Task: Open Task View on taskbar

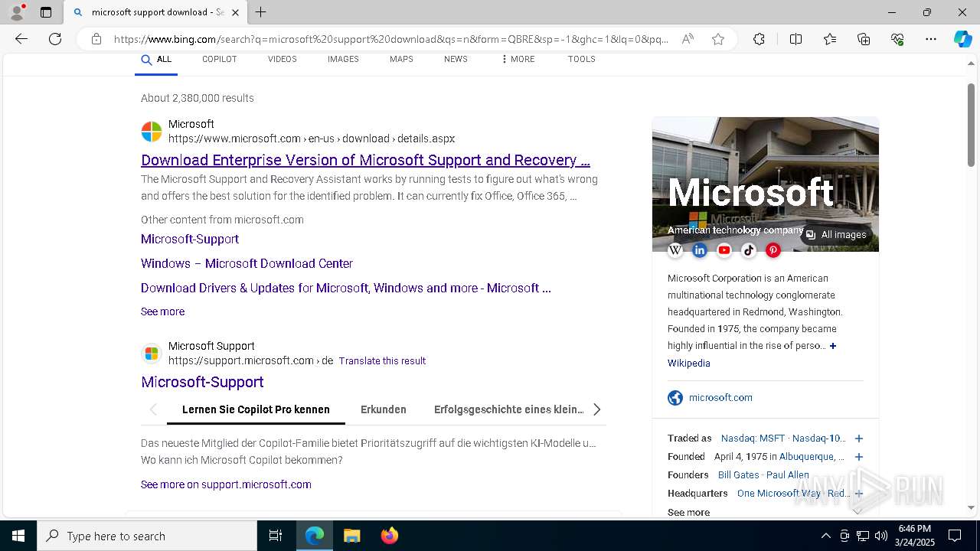Action: click(x=276, y=536)
